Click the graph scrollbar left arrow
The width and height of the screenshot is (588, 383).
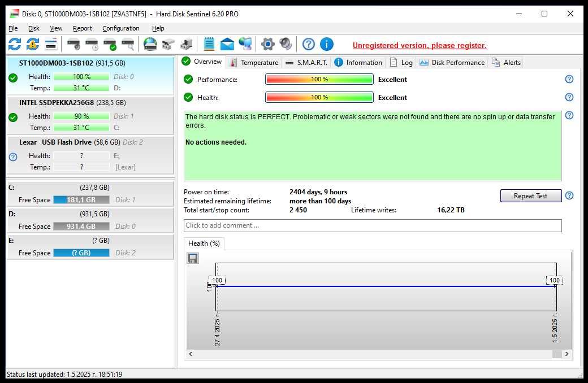pos(191,354)
